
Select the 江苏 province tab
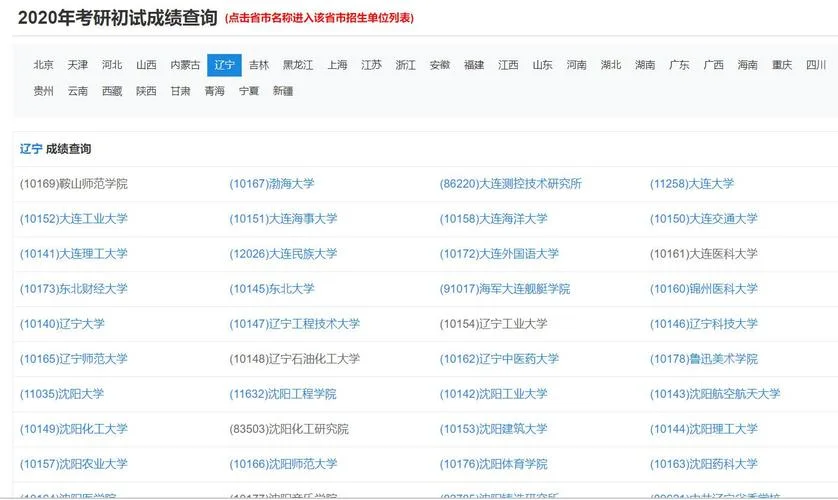click(371, 65)
